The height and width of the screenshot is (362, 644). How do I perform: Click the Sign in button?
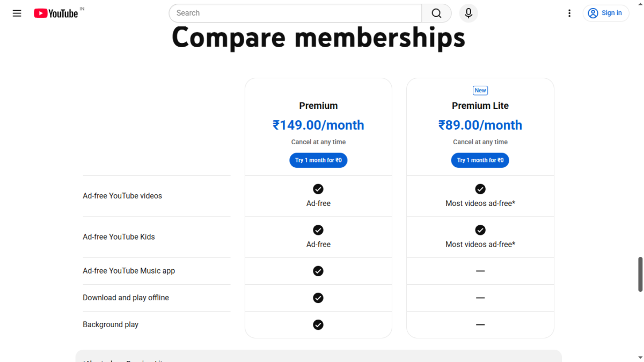pyautogui.click(x=606, y=13)
